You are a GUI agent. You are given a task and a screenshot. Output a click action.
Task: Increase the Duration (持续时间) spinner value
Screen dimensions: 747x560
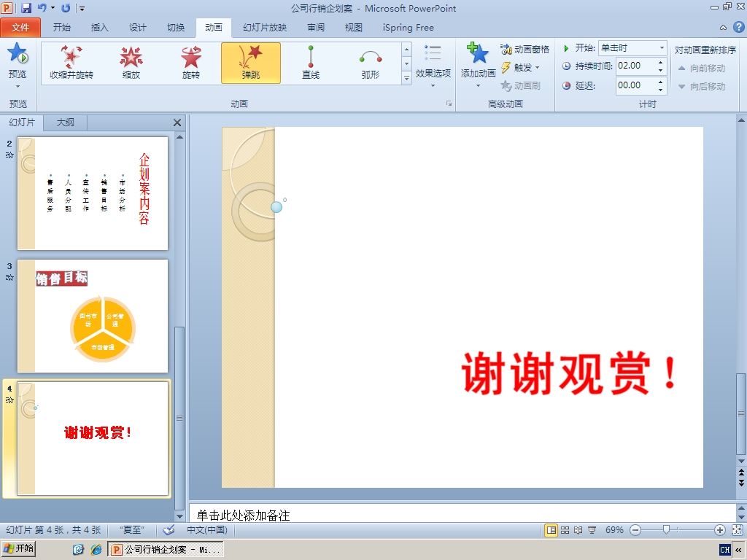660,63
